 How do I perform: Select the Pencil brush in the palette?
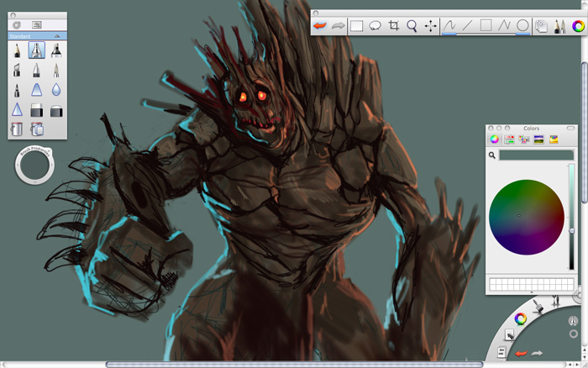[x=17, y=51]
